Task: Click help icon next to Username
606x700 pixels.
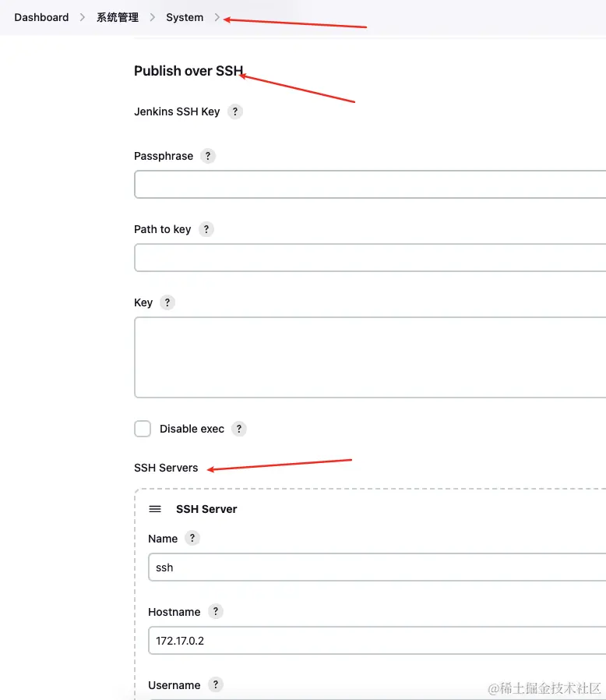Action: (215, 685)
